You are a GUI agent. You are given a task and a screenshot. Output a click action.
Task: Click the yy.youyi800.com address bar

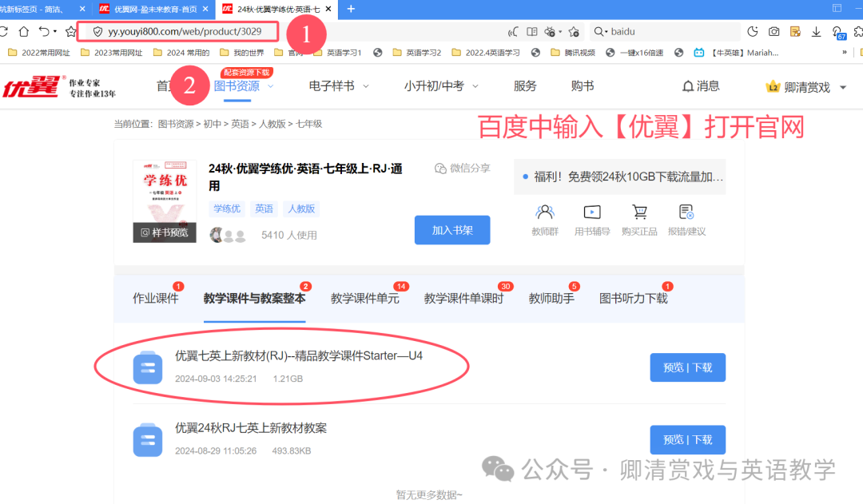pyautogui.click(x=185, y=32)
